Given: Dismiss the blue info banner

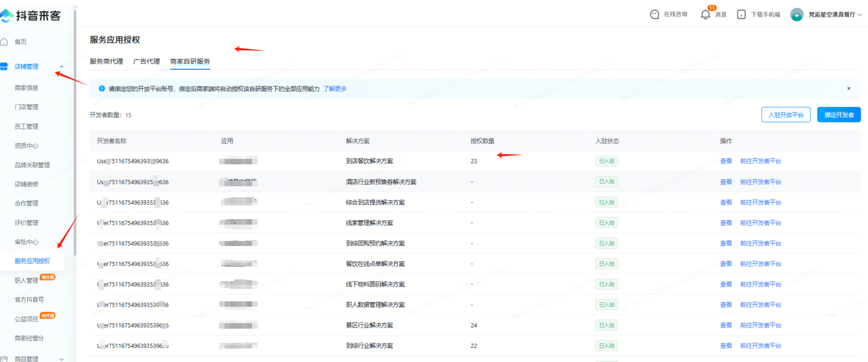Looking at the screenshot, I should point(849,89).
